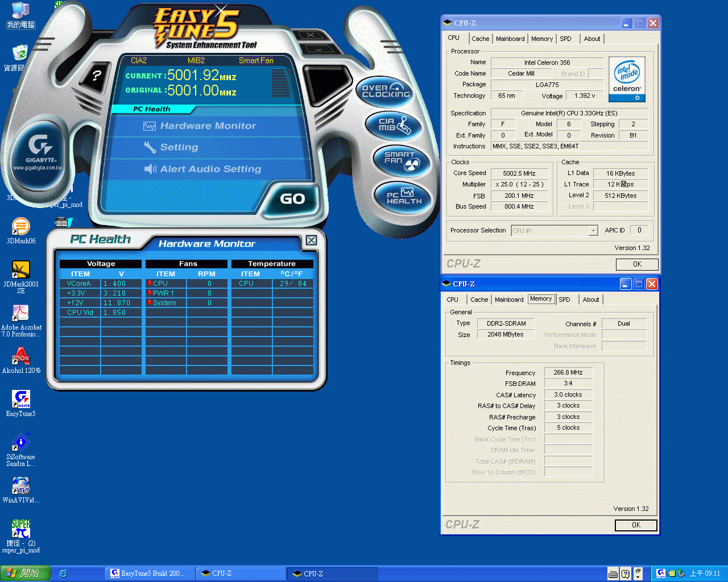
Task: Select the Alert Audio Setting entry
Action: pyautogui.click(x=202, y=169)
